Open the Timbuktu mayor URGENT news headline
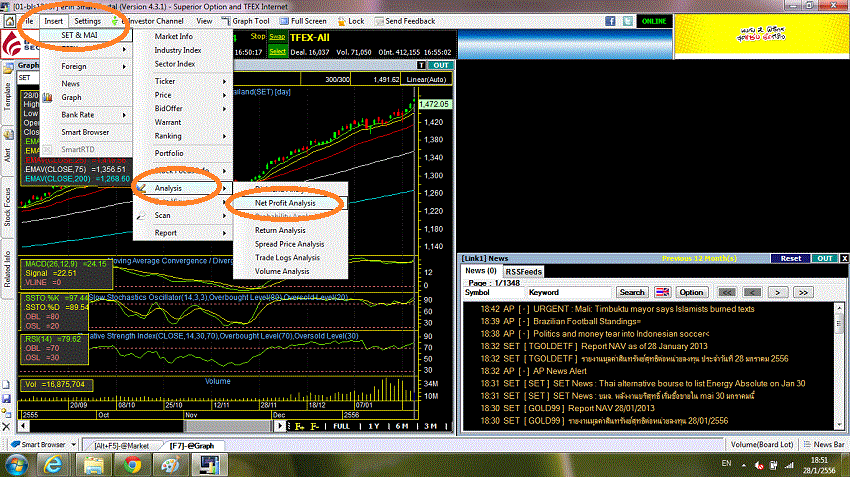 point(643,309)
